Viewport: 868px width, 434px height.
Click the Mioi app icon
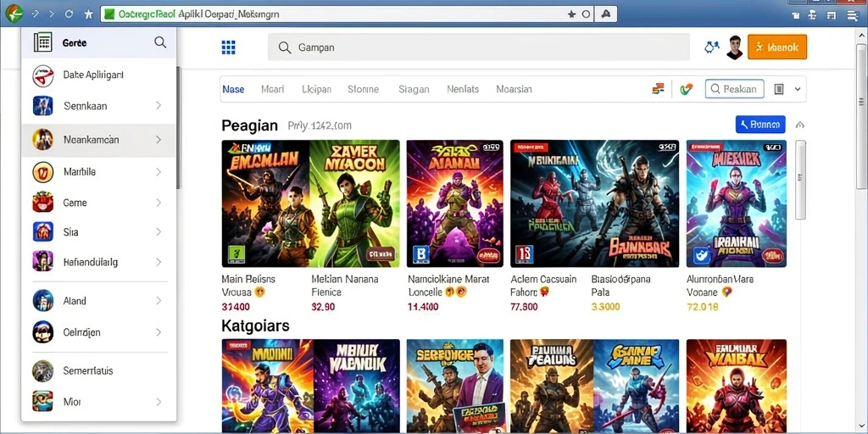pyautogui.click(x=42, y=402)
